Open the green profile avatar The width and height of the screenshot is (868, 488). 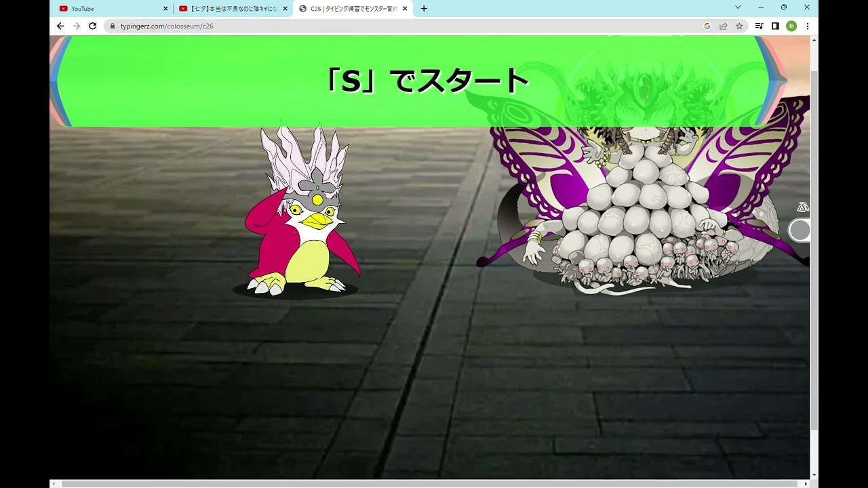coord(791,26)
